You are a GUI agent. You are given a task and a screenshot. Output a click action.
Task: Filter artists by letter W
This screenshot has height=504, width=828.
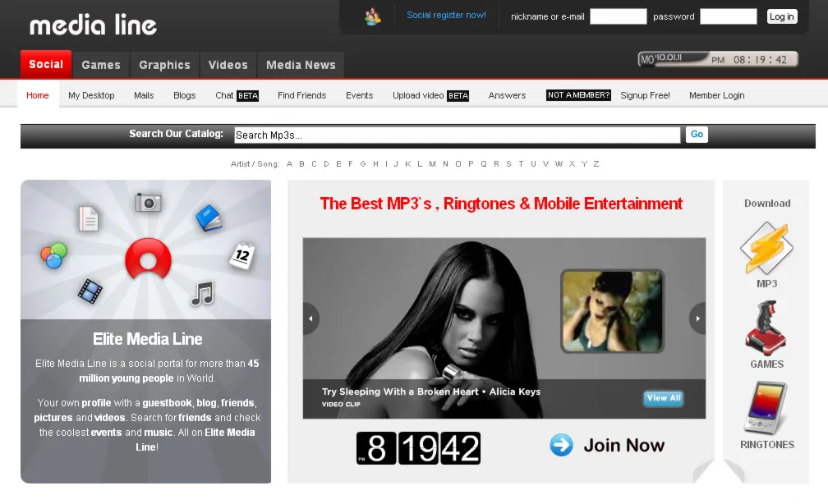pyautogui.click(x=559, y=163)
